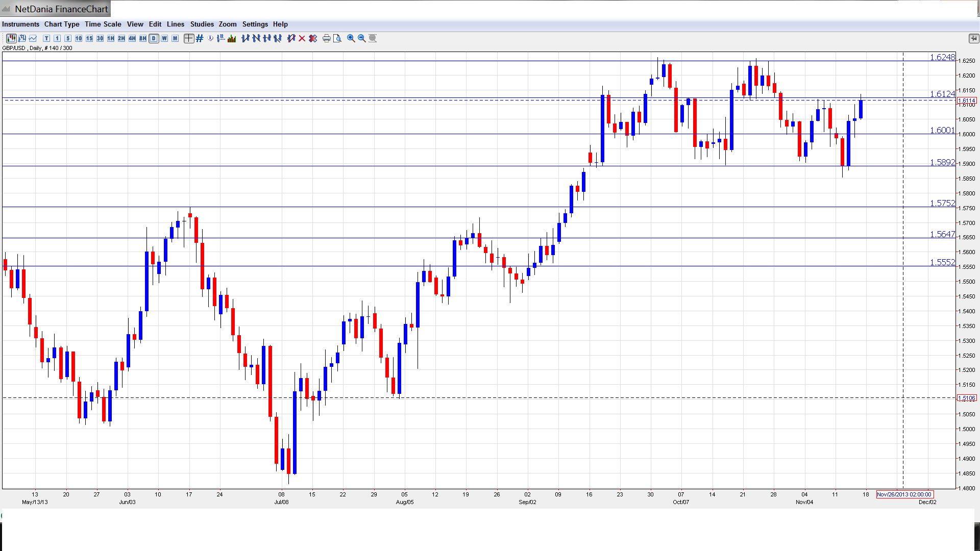Toggle the crosshair cursor button
This screenshot has height=551, width=980.
pos(188,38)
